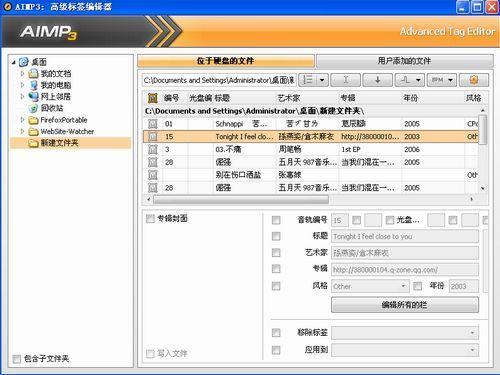Click the 年份 year field showing 2003

click(x=464, y=286)
